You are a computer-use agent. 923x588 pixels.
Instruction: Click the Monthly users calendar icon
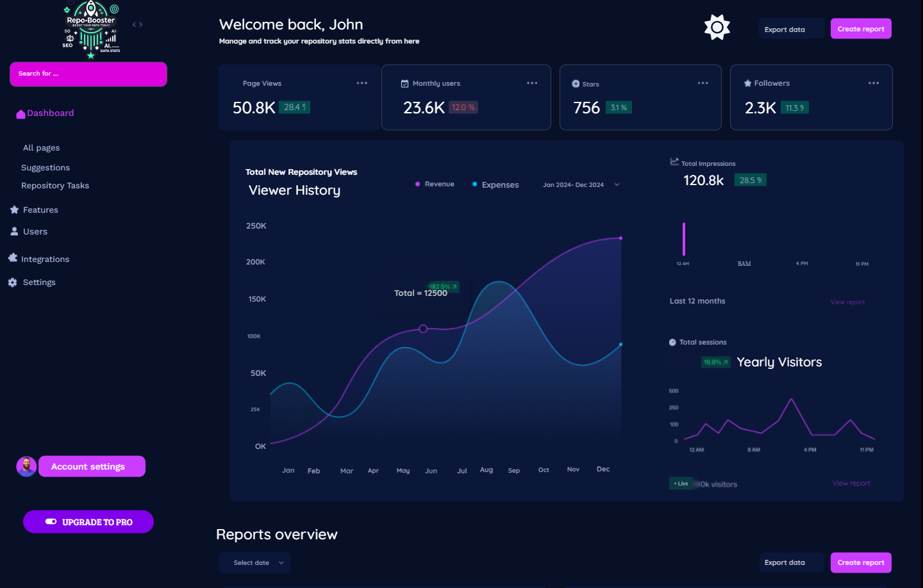[x=404, y=83]
